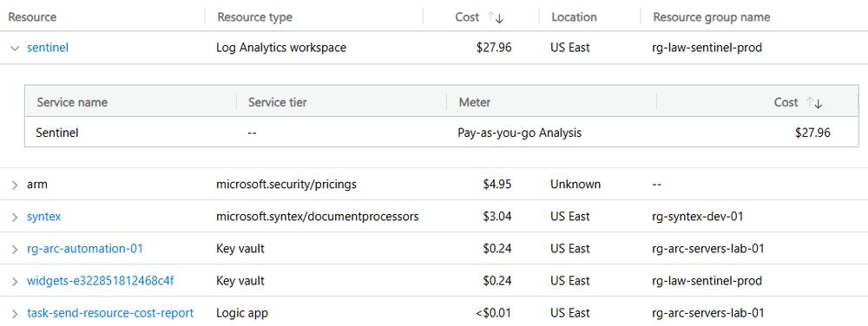The width and height of the screenshot is (868, 326).
Task: Expand the arm resource row
Action: click(x=15, y=185)
